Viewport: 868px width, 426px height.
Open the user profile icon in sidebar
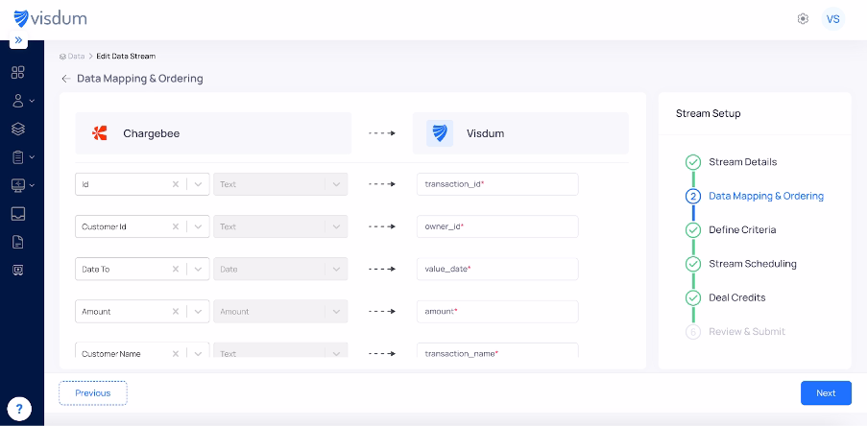tap(18, 101)
